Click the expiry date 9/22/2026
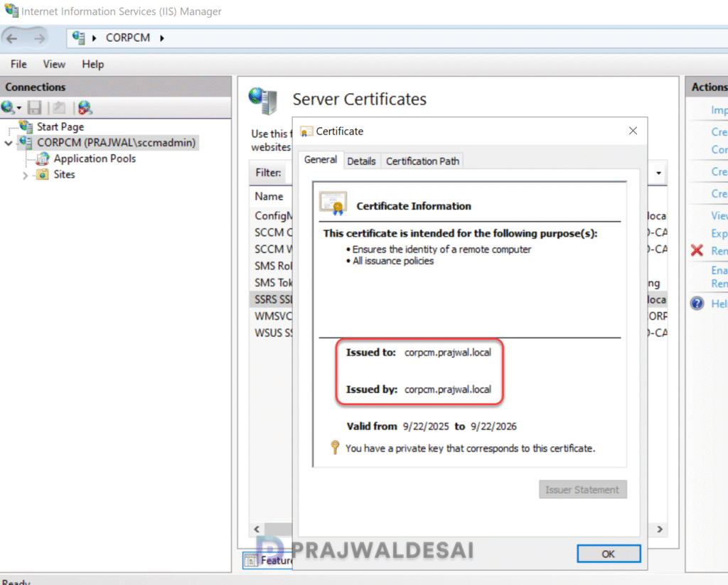The width and height of the screenshot is (728, 585). point(493,426)
